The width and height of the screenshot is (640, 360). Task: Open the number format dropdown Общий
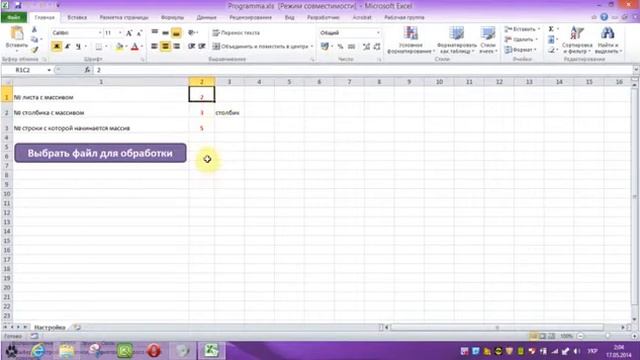pos(378,33)
